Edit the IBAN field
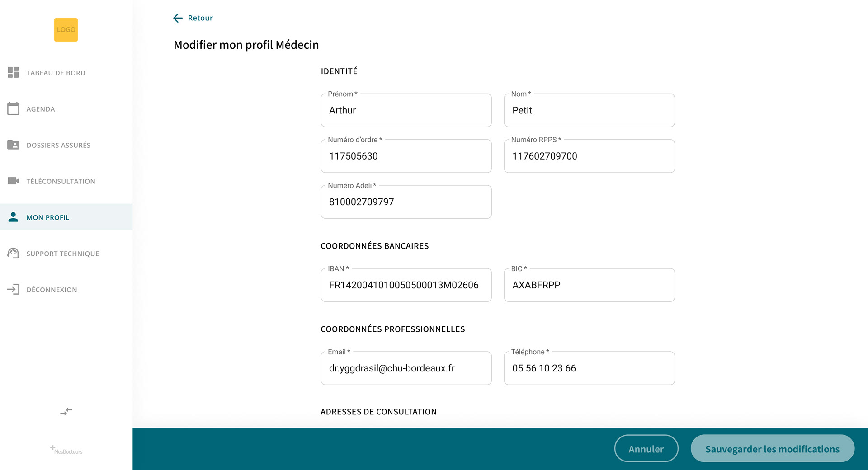Screen dimensions: 868x470 coord(406,285)
